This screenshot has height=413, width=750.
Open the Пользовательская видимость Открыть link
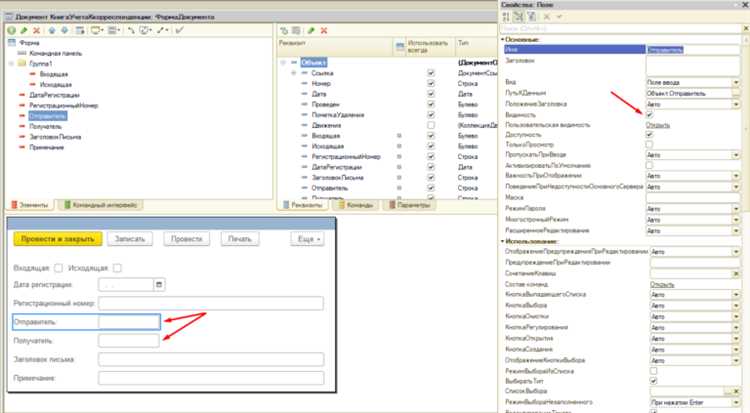pyautogui.click(x=658, y=125)
